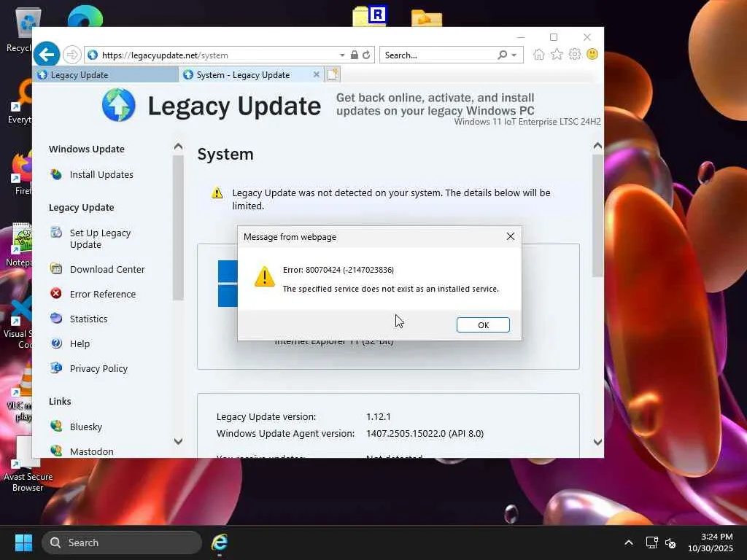Open Statistics link
This screenshot has height=560, width=747.
(88, 319)
